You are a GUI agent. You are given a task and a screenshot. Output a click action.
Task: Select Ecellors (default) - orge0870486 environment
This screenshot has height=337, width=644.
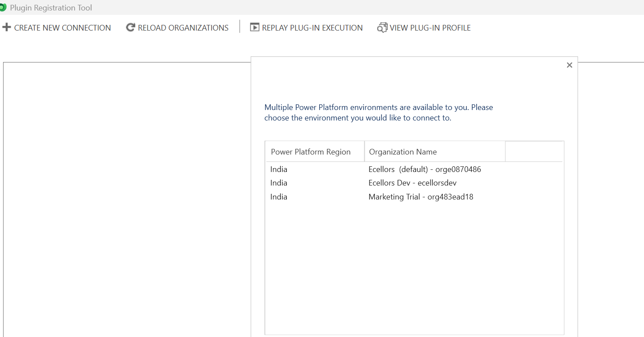point(424,169)
